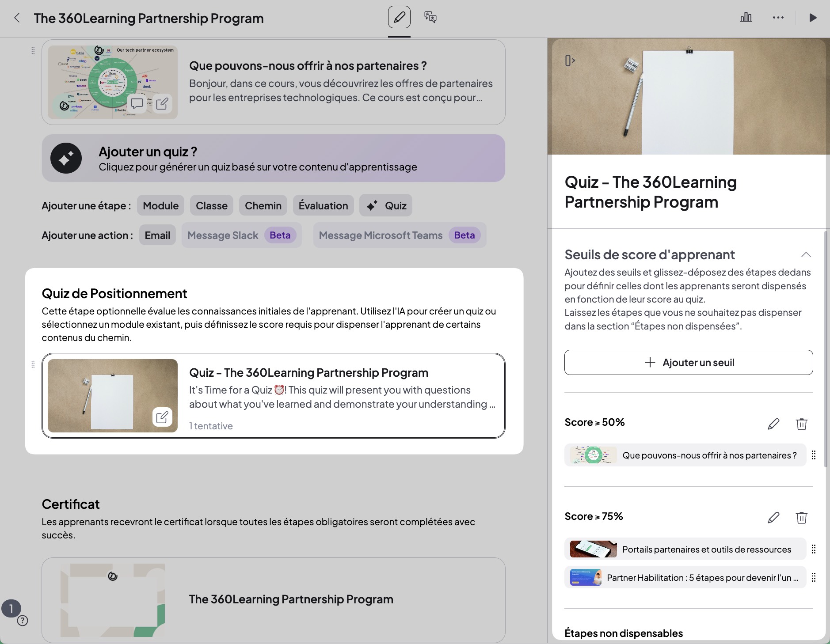Open the help question mark icon

click(x=23, y=621)
